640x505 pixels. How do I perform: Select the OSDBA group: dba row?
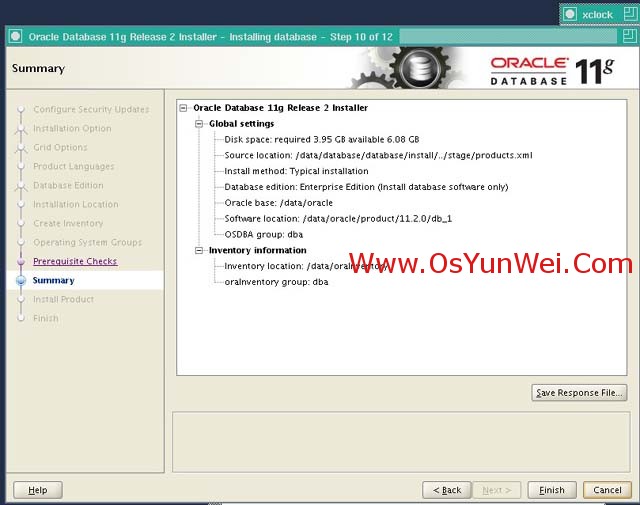[264, 234]
